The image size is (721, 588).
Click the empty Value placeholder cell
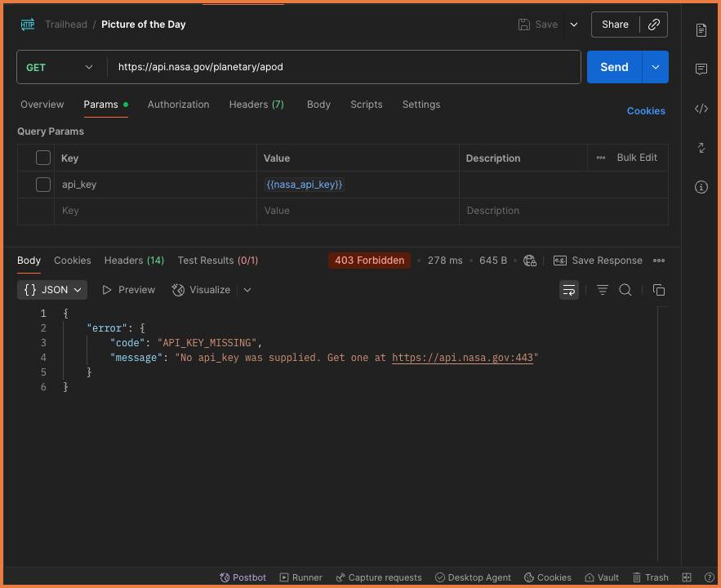[x=358, y=211]
